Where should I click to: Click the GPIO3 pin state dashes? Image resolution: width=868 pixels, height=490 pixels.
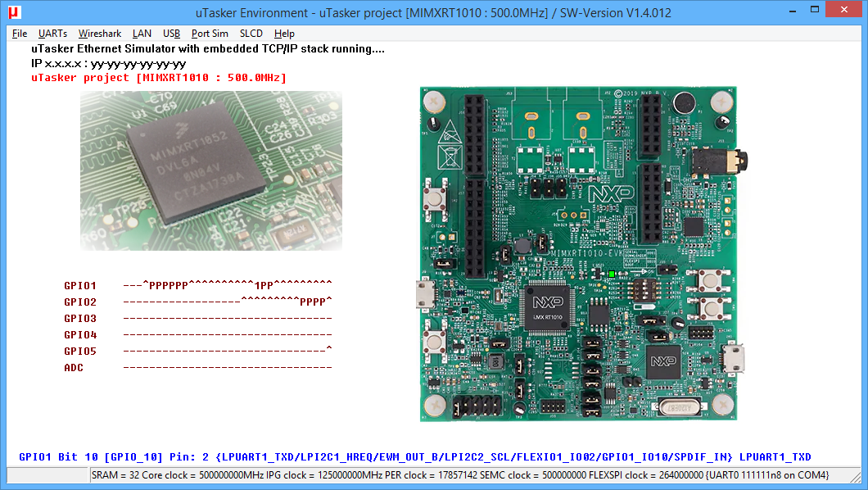tap(228, 319)
